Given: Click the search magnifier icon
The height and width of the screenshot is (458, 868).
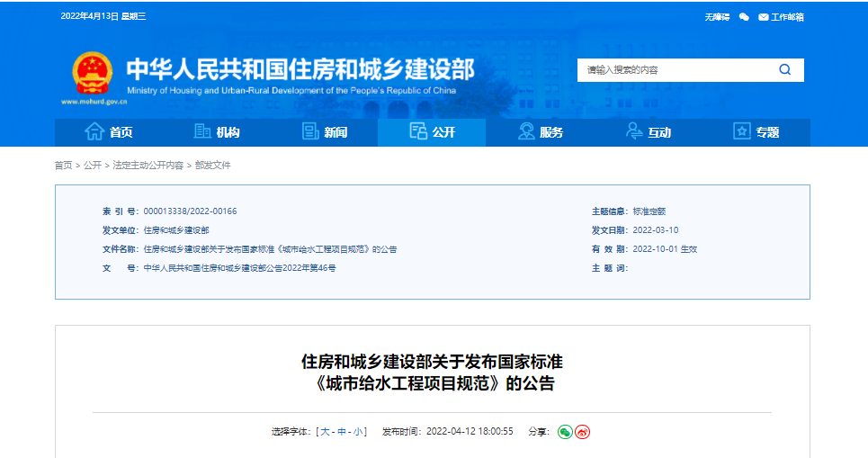Looking at the screenshot, I should click(x=784, y=70).
